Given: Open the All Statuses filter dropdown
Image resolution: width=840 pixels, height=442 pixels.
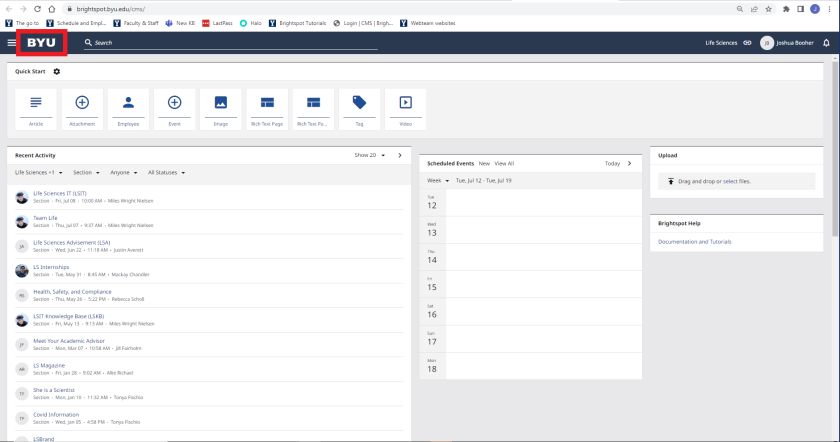Looking at the screenshot, I should pos(166,172).
